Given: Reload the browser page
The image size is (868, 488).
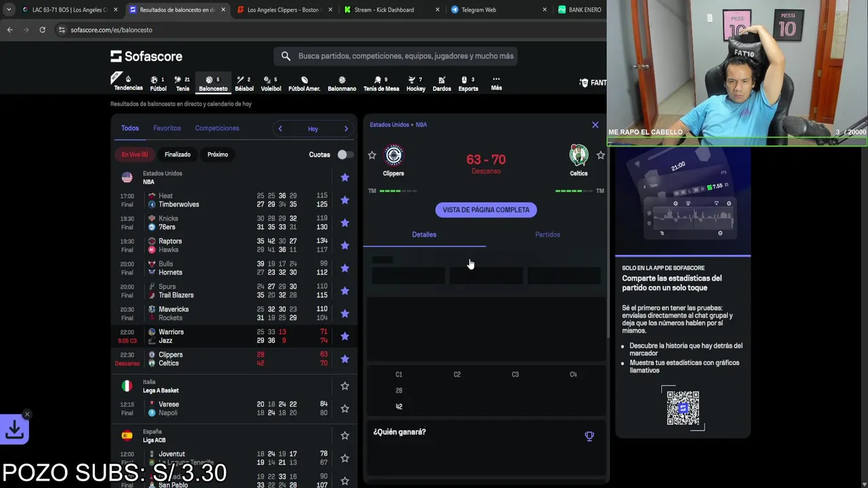Looking at the screenshot, I should click(42, 30).
